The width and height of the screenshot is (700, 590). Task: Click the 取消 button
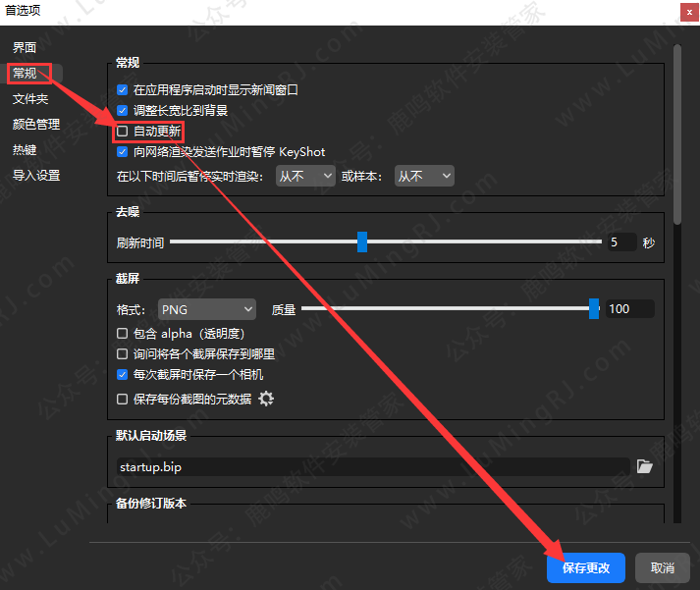pos(663,567)
